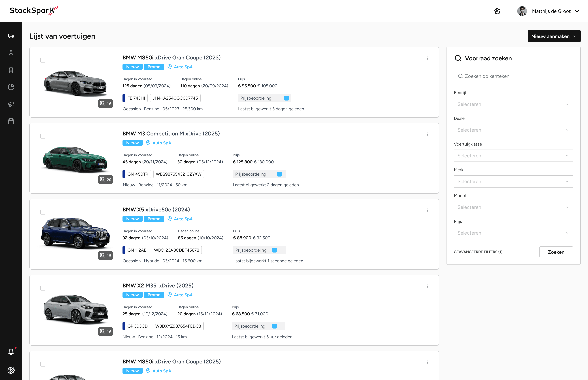Open the top header settings gear
Viewport: 588px width, 380px height.
click(x=497, y=11)
